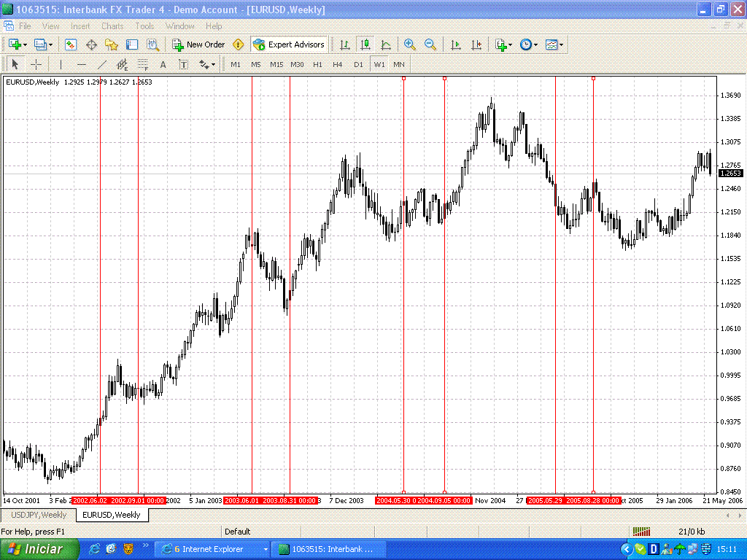Switch to Line Chart mode

pos(386,44)
